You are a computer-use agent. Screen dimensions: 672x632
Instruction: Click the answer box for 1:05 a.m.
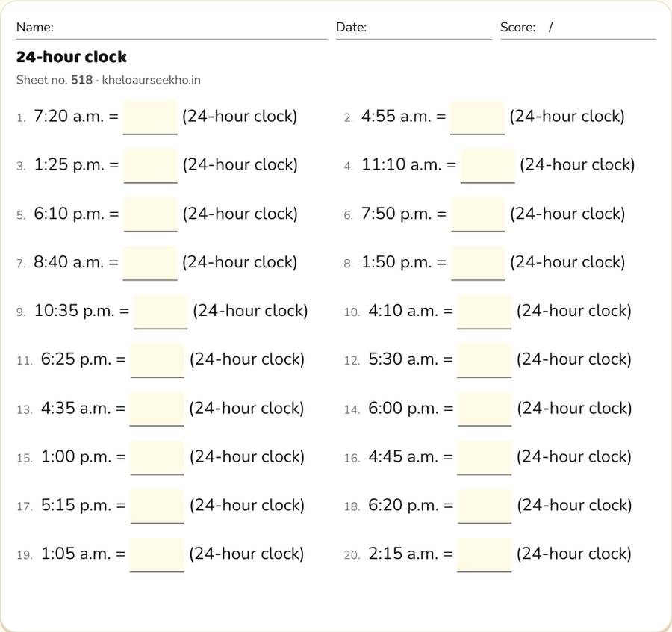tap(157, 555)
